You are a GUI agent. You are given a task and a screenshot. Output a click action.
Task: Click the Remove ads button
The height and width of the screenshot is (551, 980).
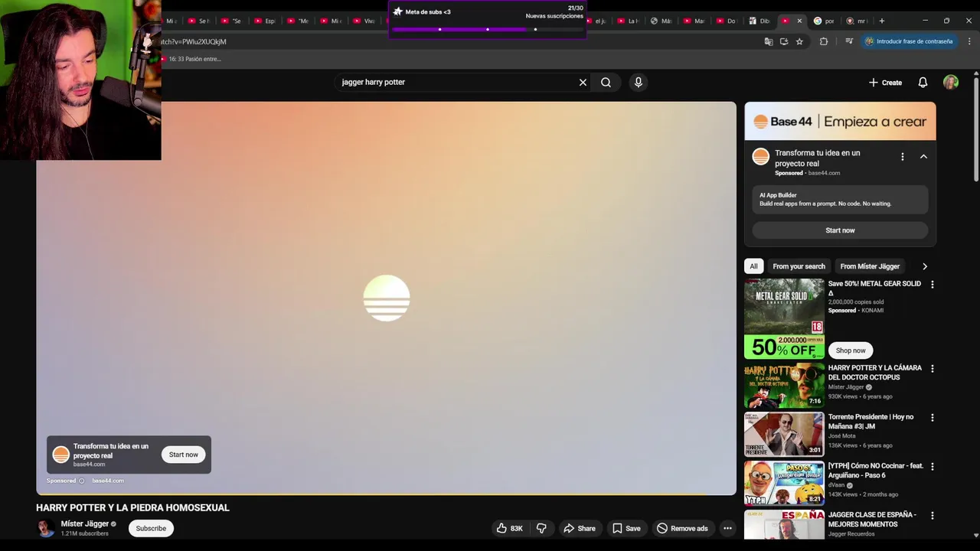pyautogui.click(x=681, y=528)
